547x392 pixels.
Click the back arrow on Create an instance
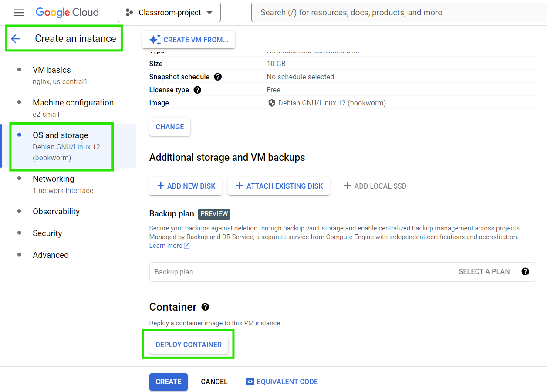pyautogui.click(x=16, y=38)
